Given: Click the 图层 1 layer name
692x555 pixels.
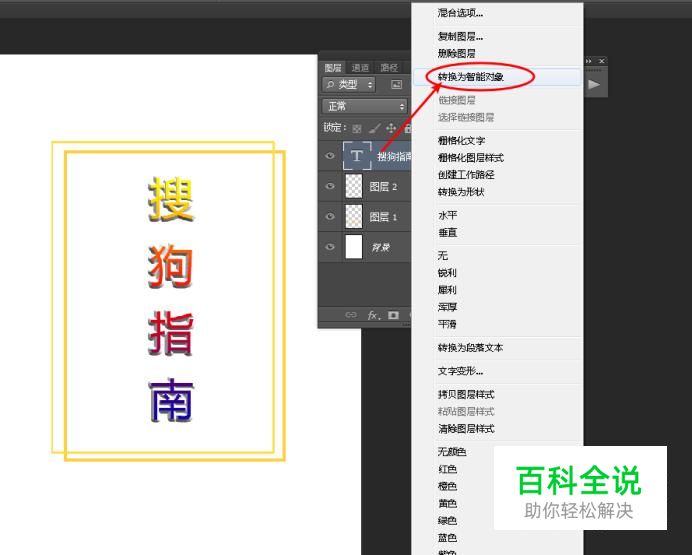Looking at the screenshot, I should 383,217.
